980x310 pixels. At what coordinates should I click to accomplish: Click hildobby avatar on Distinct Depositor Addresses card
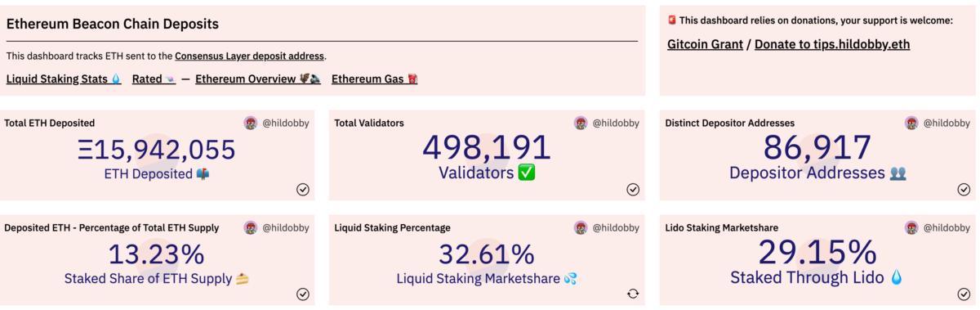[x=911, y=123]
